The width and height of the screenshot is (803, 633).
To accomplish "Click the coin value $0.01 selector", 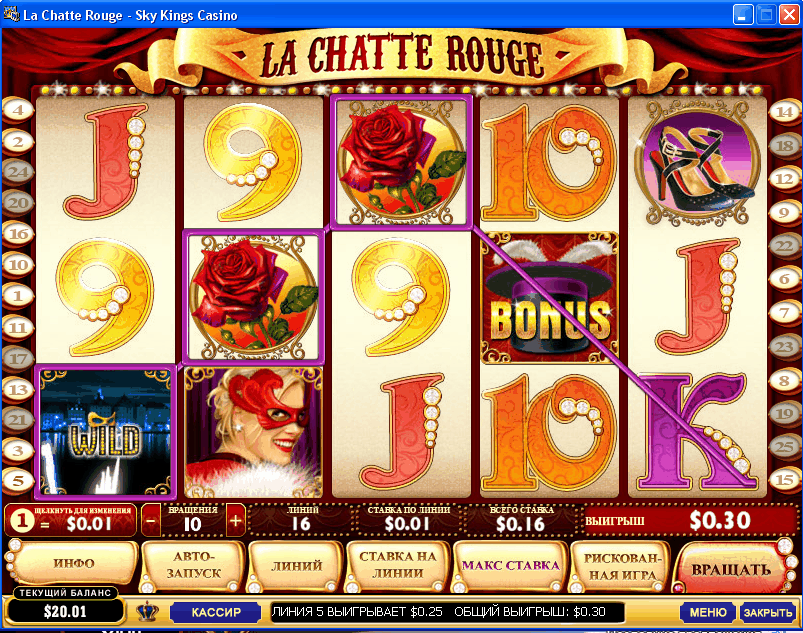I will tap(71, 521).
